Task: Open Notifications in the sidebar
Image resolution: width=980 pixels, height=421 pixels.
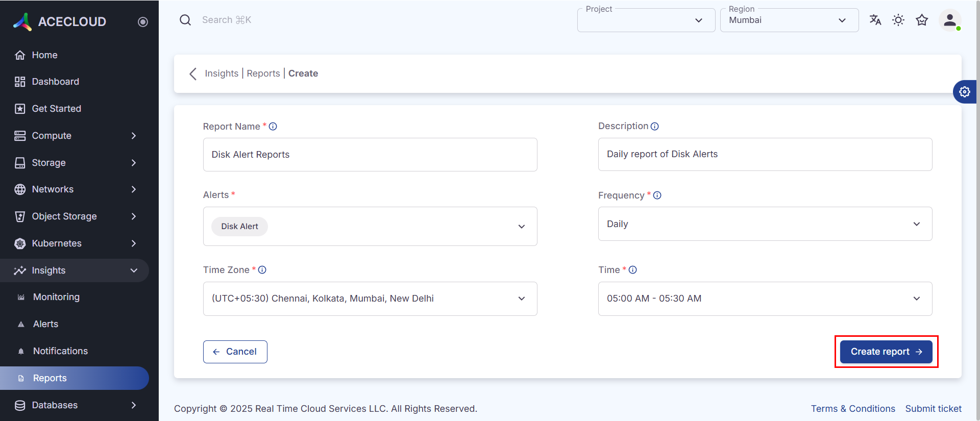Action: pos(60,351)
